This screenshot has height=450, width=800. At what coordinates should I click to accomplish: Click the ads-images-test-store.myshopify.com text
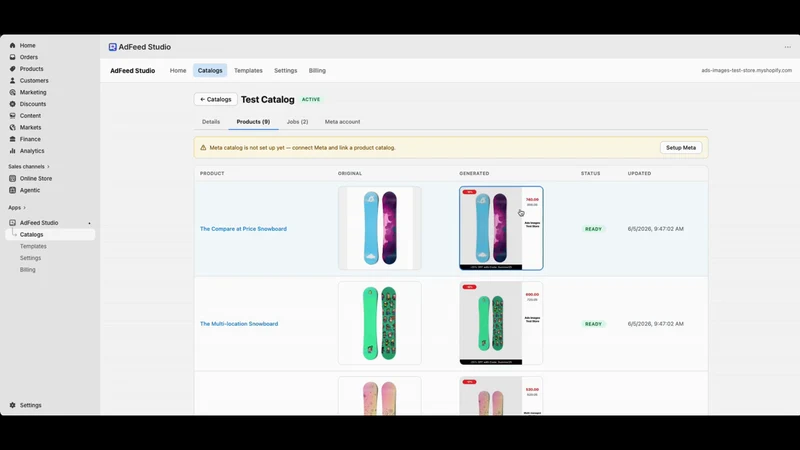coord(746,70)
